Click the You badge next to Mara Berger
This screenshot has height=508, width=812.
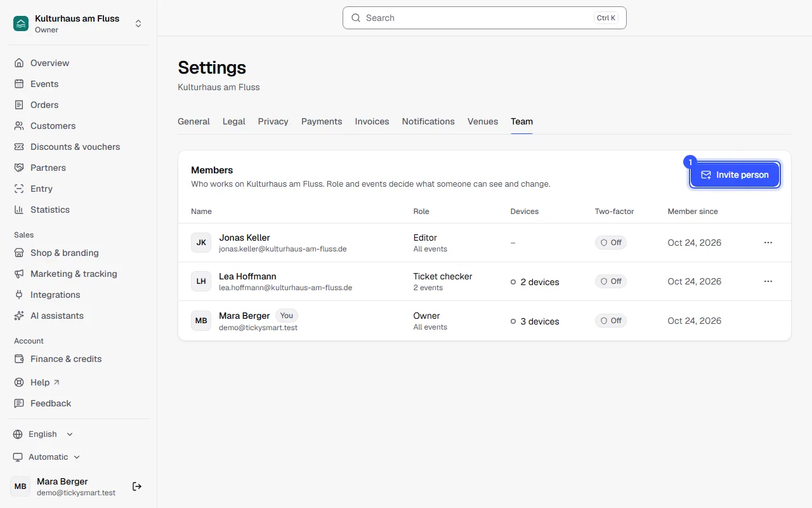(287, 316)
